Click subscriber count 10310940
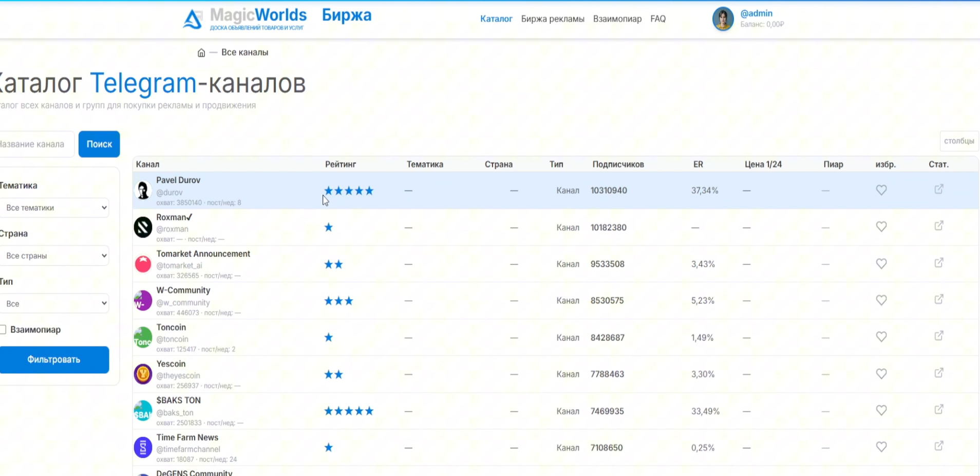This screenshot has height=476, width=980. (x=609, y=191)
